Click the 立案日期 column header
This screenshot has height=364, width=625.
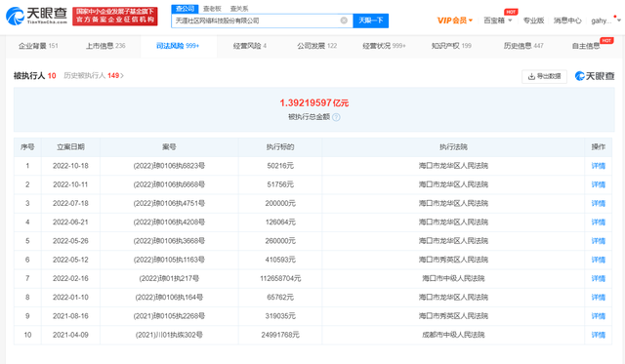click(70, 147)
